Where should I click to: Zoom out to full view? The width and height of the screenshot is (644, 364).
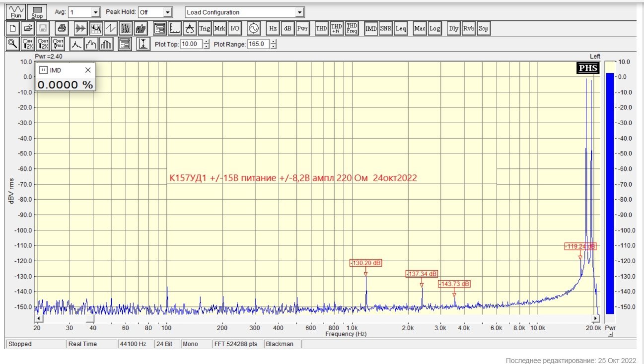[59, 44]
